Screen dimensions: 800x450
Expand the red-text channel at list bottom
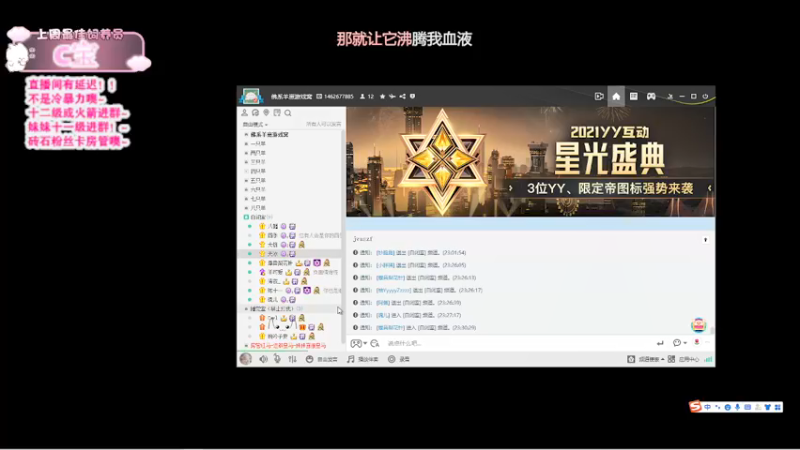pos(246,345)
